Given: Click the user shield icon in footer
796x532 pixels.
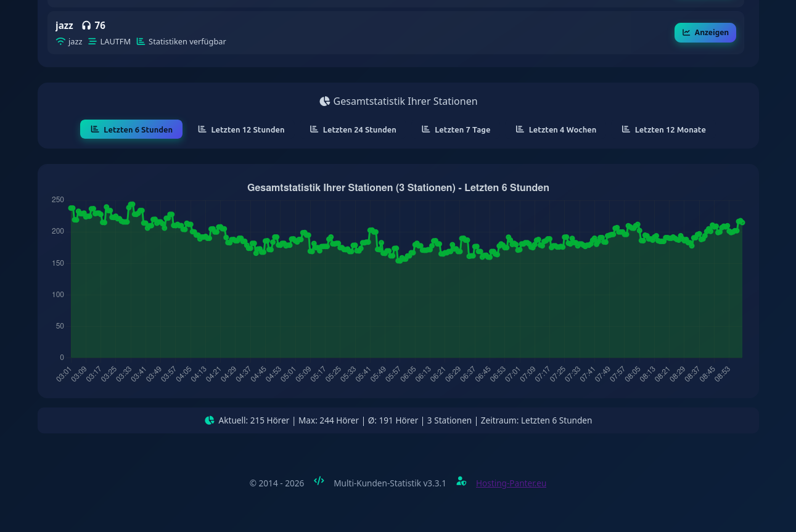Looking at the screenshot, I should pos(461,481).
